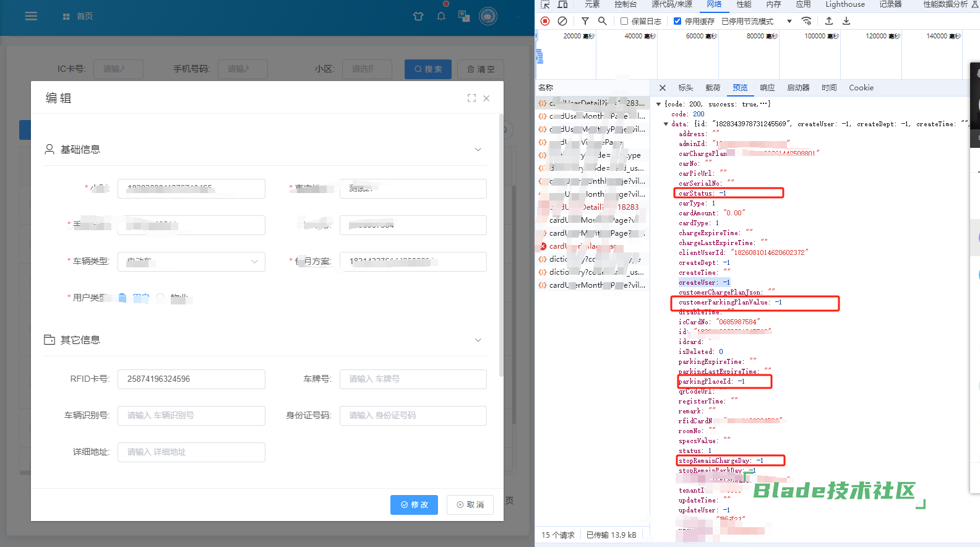Click the "icCardNo" value line
Screen dimensions: 980x547
click(x=719, y=322)
